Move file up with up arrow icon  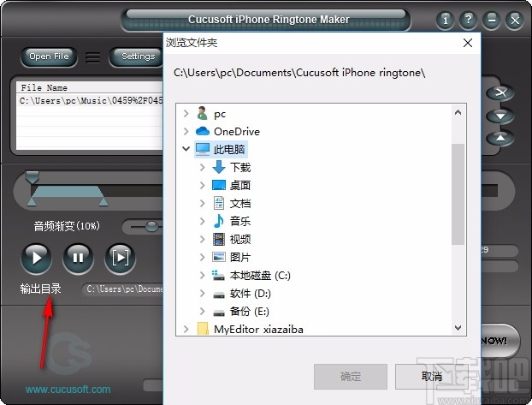tap(499, 139)
